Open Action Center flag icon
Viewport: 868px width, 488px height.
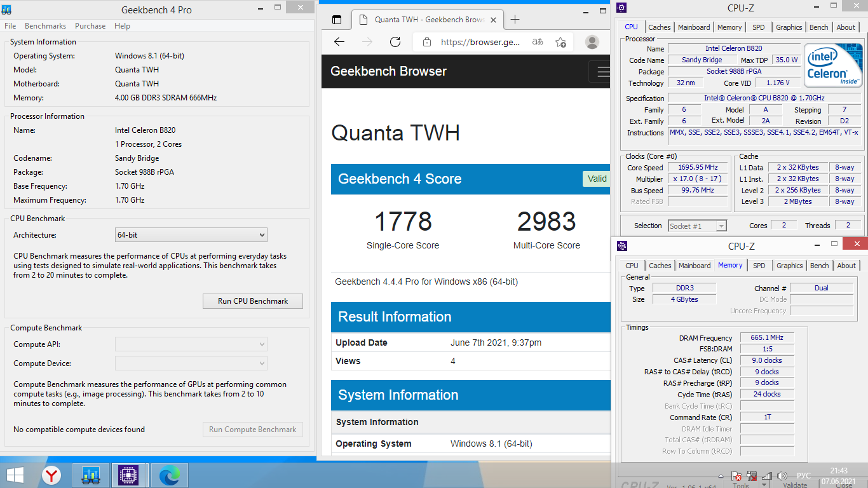pos(736,475)
